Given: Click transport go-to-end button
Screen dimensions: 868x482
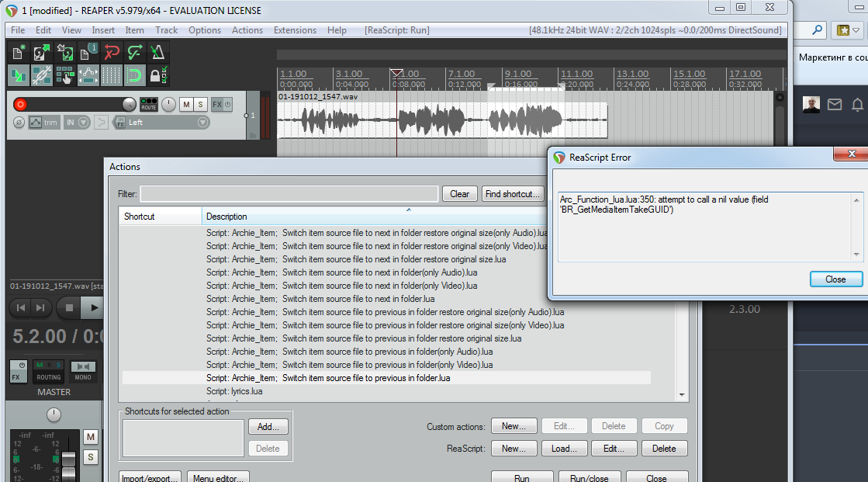Looking at the screenshot, I should click(x=40, y=307).
